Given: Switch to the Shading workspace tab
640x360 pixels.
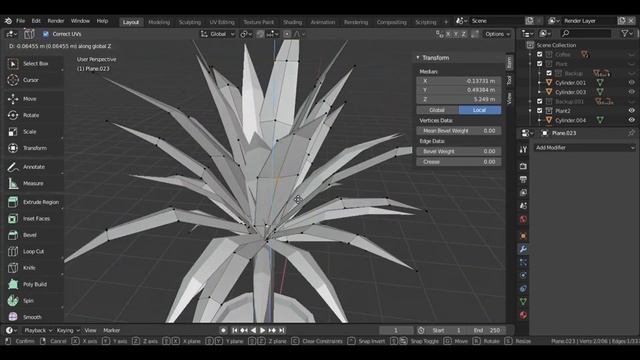Looking at the screenshot, I should [293, 22].
